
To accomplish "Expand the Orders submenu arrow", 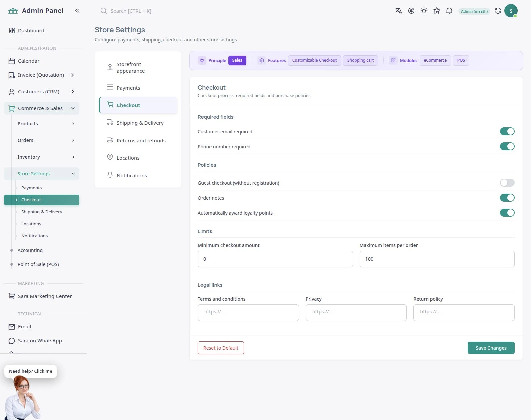I will [x=73, y=140].
